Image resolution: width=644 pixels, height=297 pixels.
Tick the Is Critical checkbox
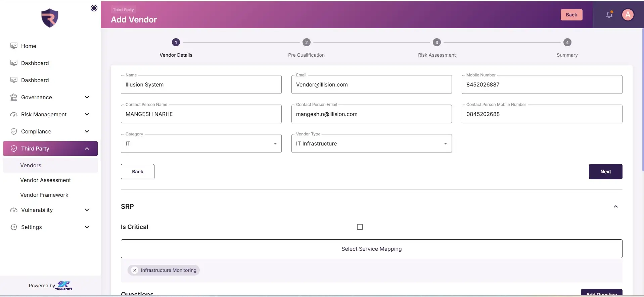coord(360,227)
